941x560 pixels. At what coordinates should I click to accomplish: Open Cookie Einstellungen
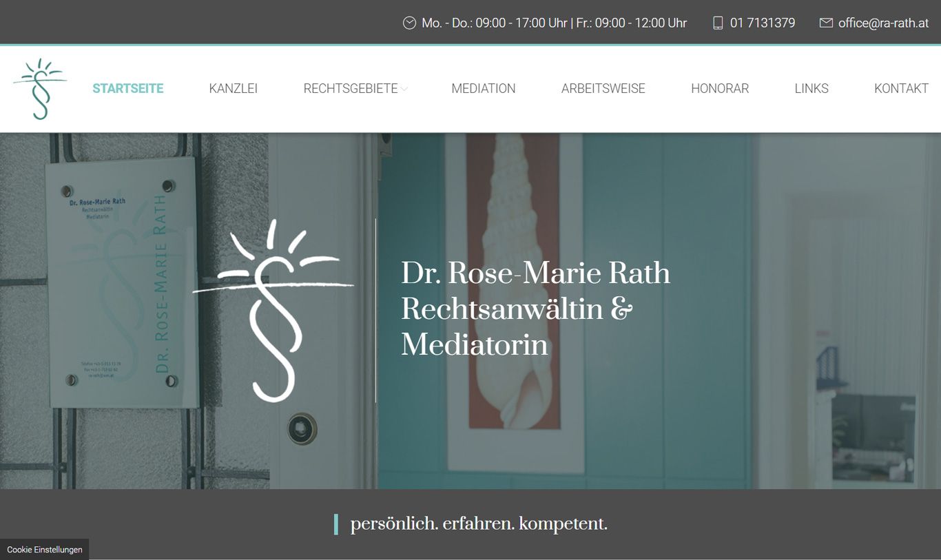point(45,550)
